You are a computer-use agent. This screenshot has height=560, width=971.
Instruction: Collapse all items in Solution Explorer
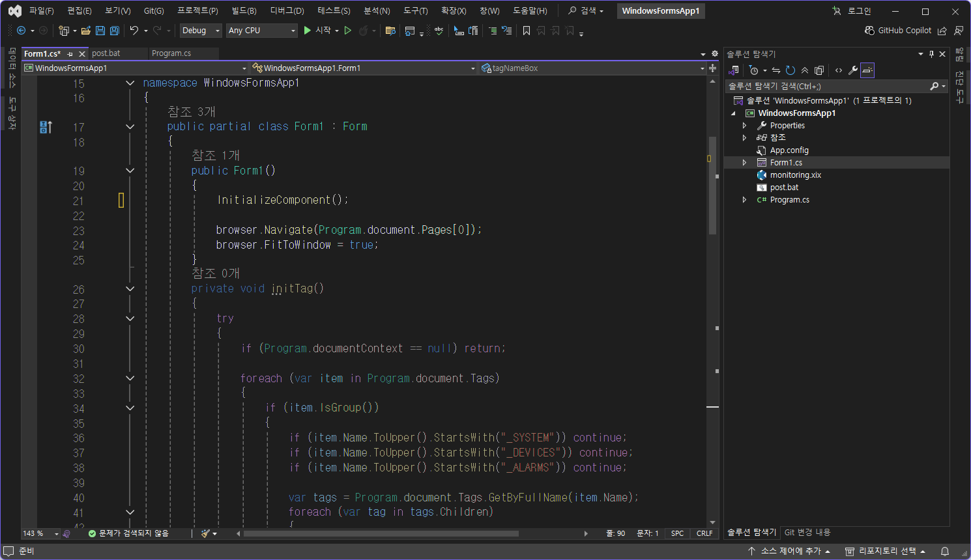pyautogui.click(x=805, y=70)
